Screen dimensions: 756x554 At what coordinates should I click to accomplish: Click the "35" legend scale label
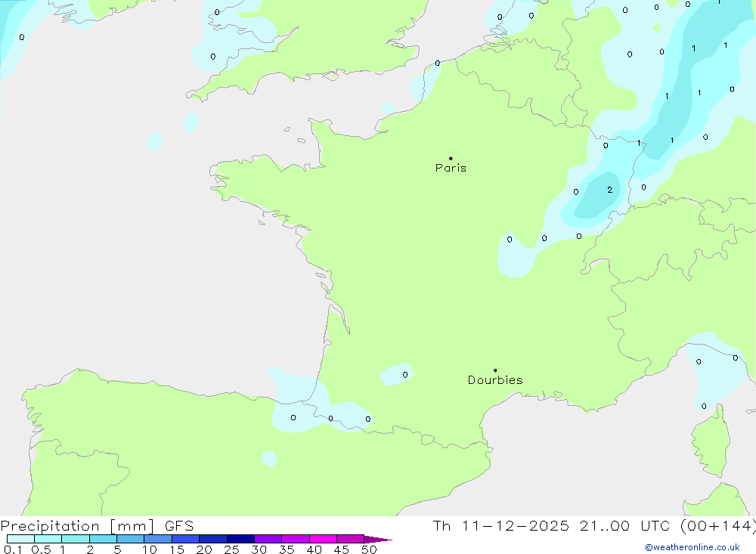[287, 549]
